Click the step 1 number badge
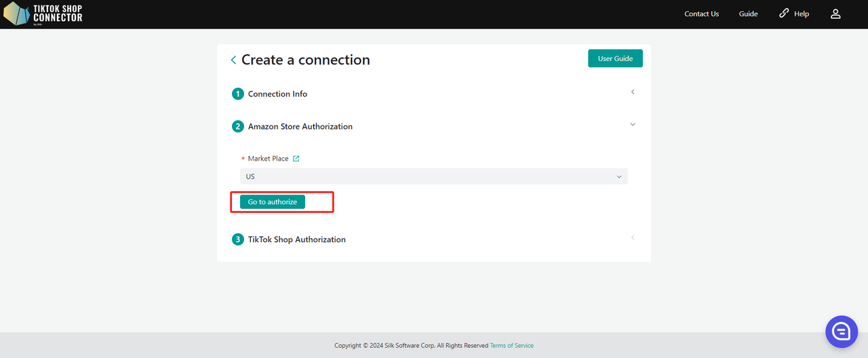 coord(237,94)
